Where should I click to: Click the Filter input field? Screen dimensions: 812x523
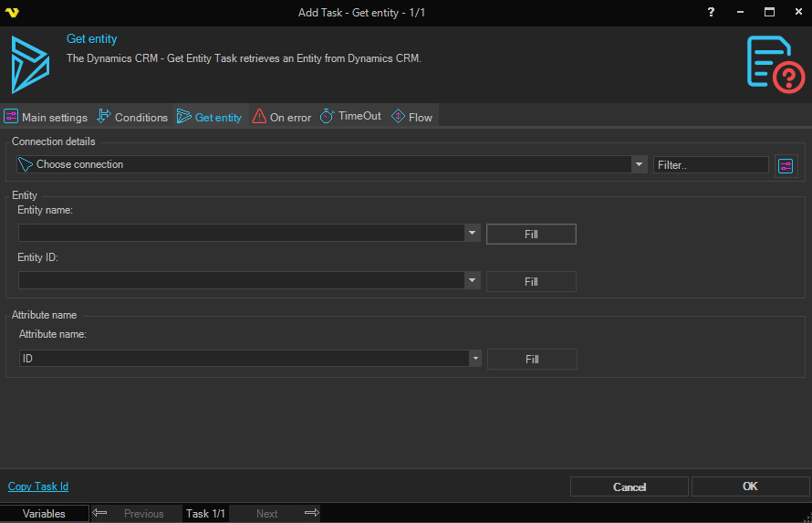711,165
